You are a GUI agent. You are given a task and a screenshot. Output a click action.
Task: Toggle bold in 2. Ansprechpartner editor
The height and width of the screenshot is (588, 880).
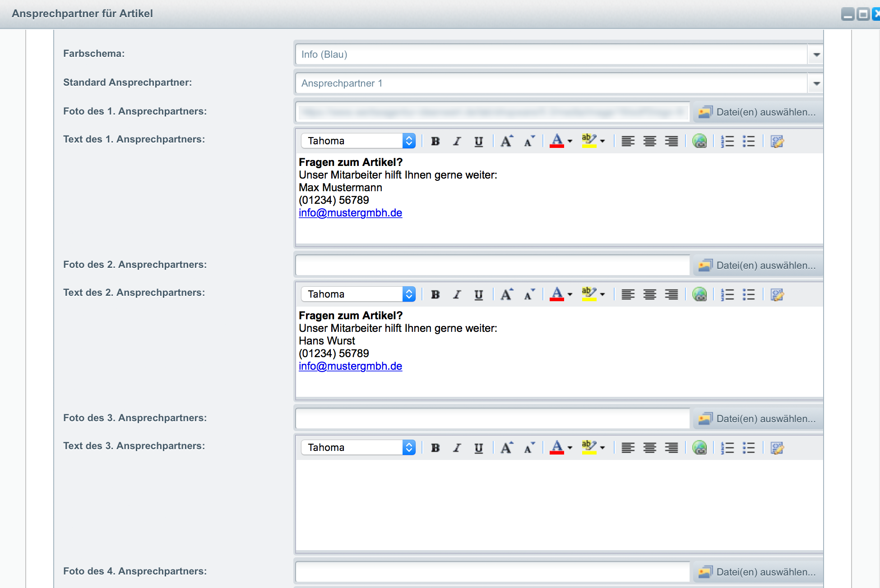tap(435, 294)
